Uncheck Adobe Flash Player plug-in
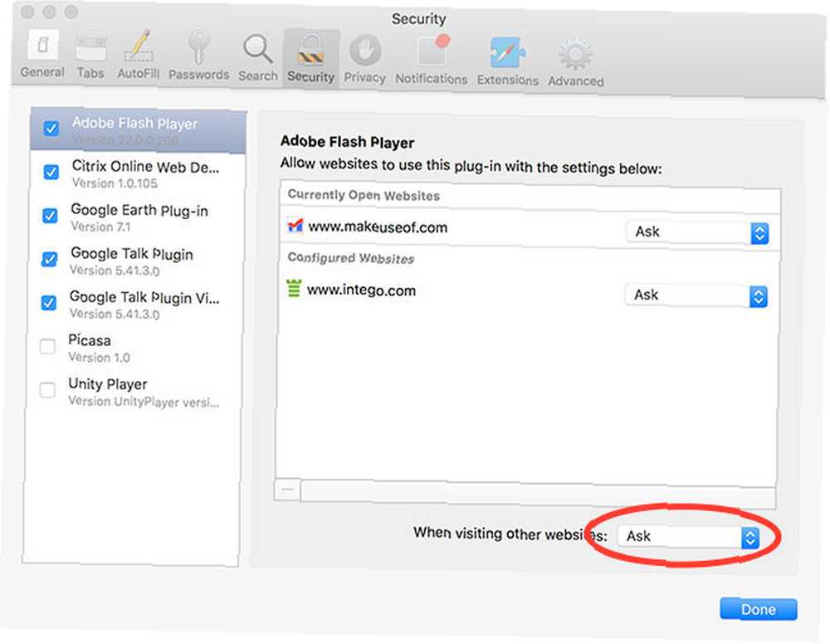The image size is (830, 644). [x=51, y=129]
